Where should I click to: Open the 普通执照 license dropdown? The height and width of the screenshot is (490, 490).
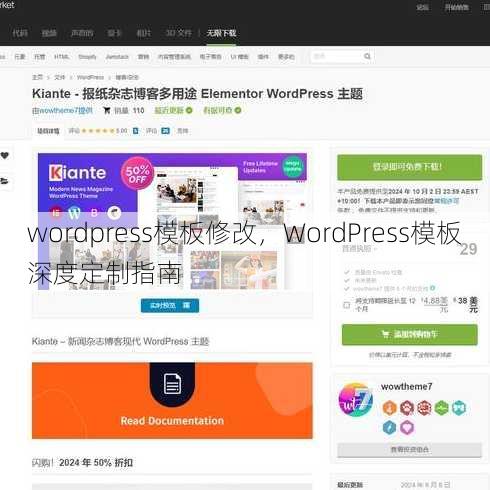tap(359, 249)
